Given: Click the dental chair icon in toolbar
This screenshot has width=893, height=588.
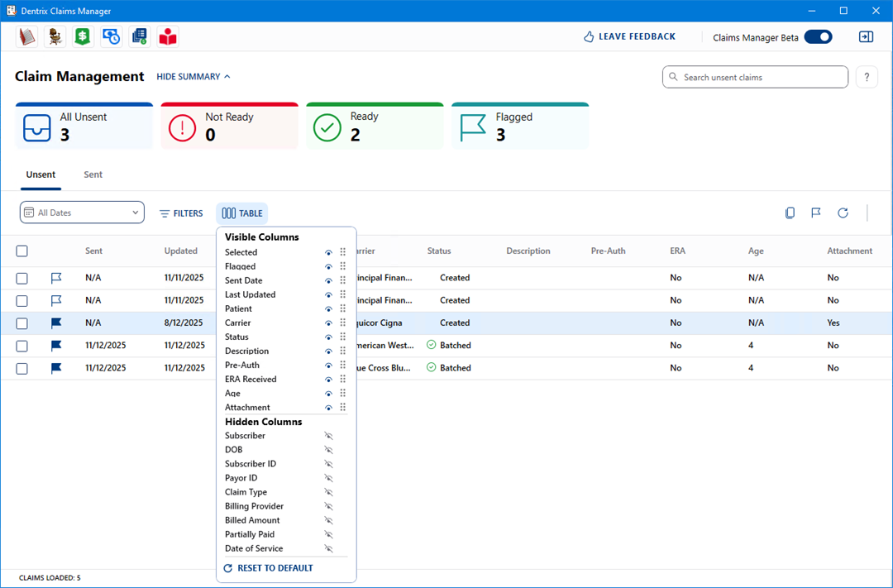Looking at the screenshot, I should (55, 36).
